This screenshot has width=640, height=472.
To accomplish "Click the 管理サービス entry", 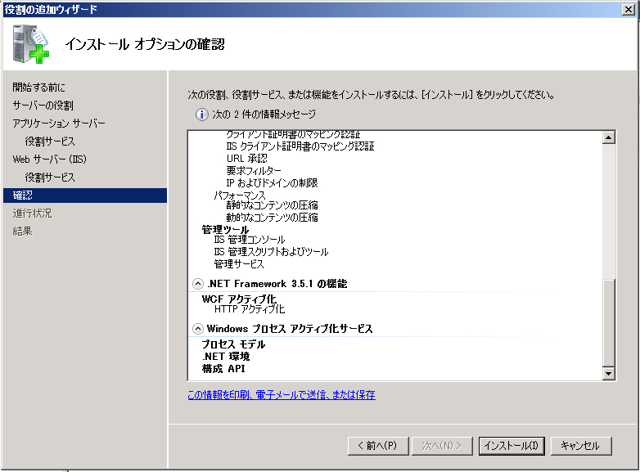I will [239, 264].
